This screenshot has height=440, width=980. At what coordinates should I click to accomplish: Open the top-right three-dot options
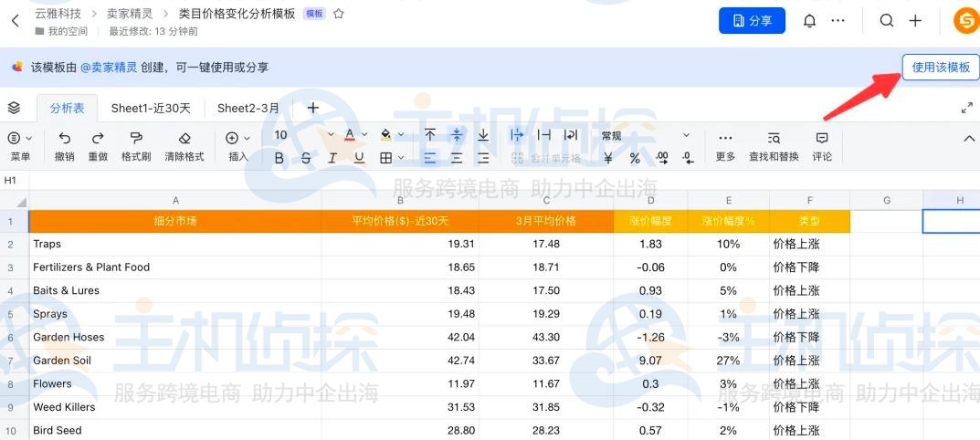tap(838, 21)
